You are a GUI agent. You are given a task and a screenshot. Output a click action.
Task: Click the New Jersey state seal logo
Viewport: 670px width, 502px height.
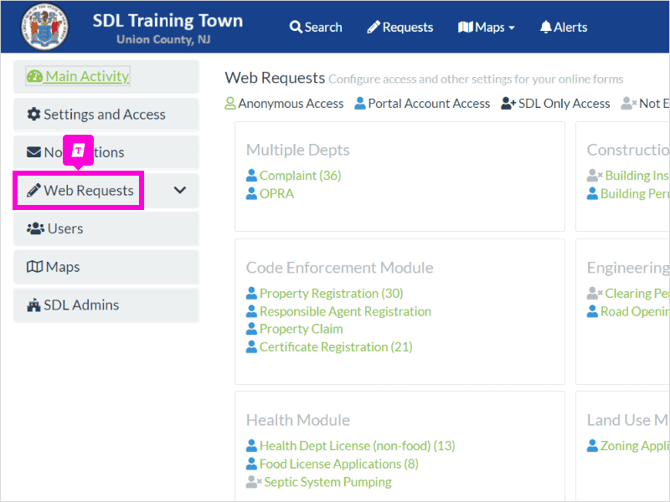tap(45, 27)
